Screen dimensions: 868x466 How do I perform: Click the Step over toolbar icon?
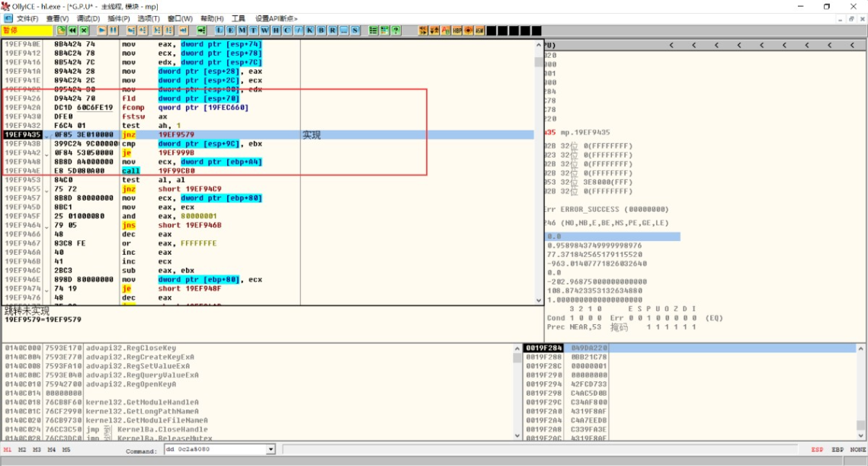coord(143,31)
